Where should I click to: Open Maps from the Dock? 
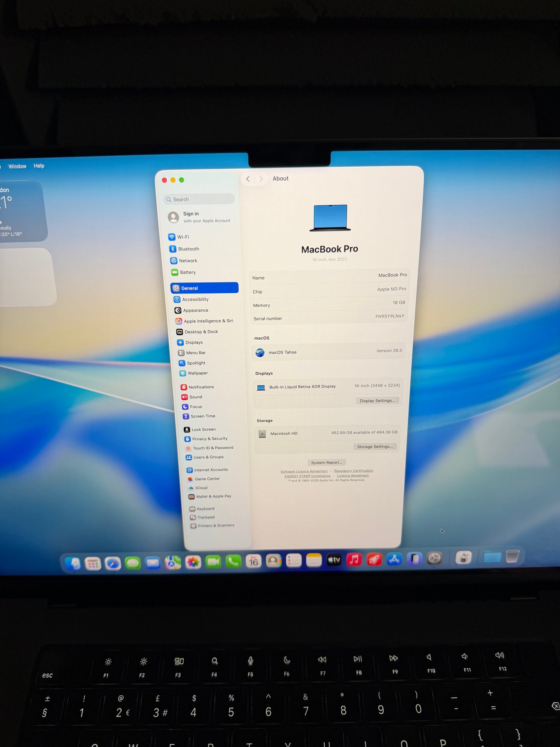(173, 562)
